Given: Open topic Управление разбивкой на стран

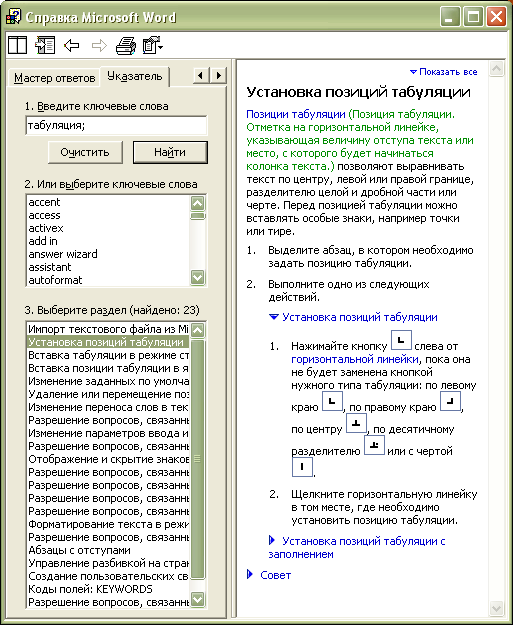Looking at the screenshot, I should click(x=108, y=563).
